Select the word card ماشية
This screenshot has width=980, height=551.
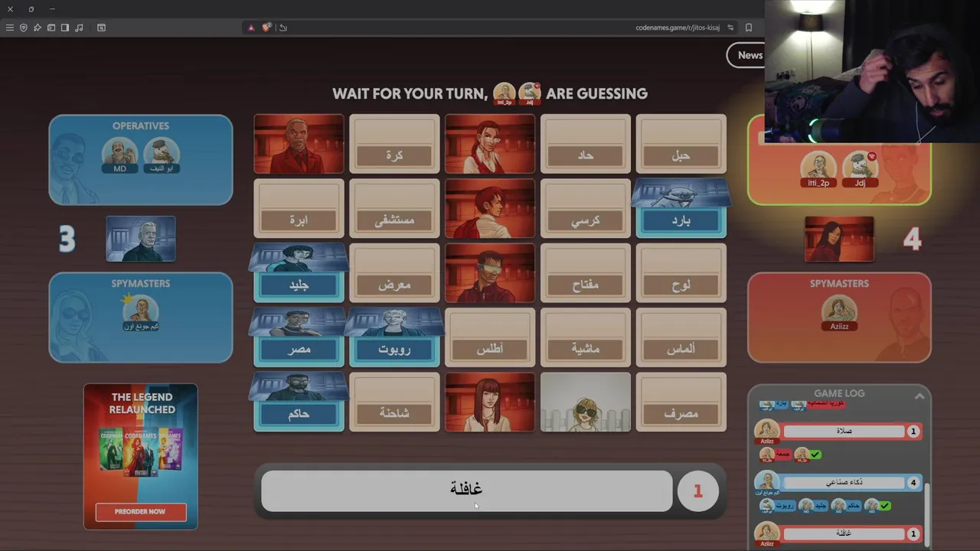click(x=586, y=337)
